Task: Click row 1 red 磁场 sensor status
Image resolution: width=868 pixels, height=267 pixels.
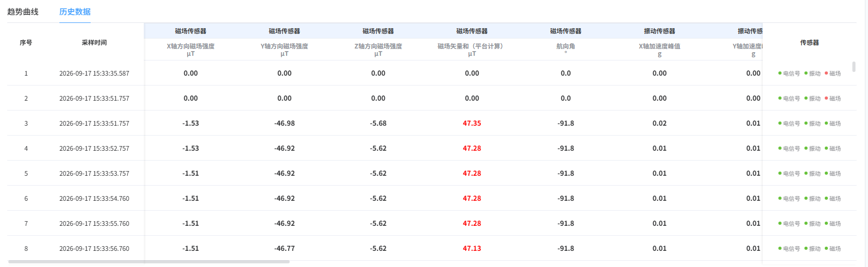Action: point(833,74)
